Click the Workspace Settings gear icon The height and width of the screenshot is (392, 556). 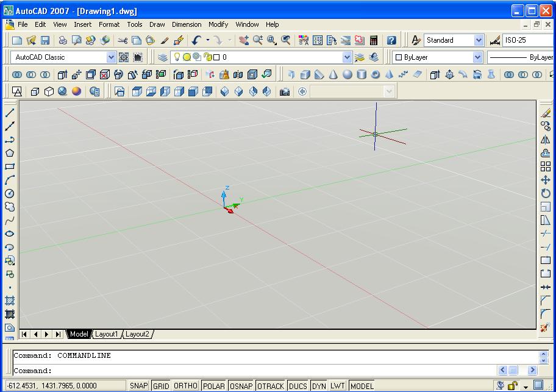[x=124, y=57]
